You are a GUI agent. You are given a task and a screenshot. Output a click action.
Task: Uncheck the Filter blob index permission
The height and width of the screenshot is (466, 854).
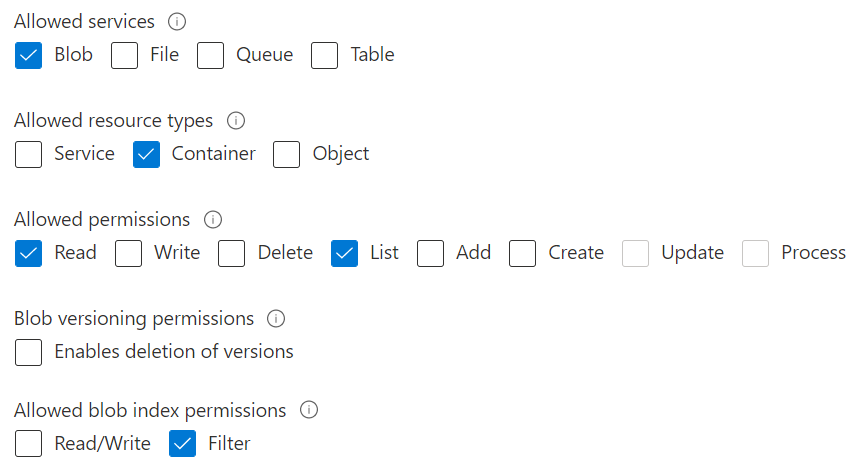(x=183, y=444)
